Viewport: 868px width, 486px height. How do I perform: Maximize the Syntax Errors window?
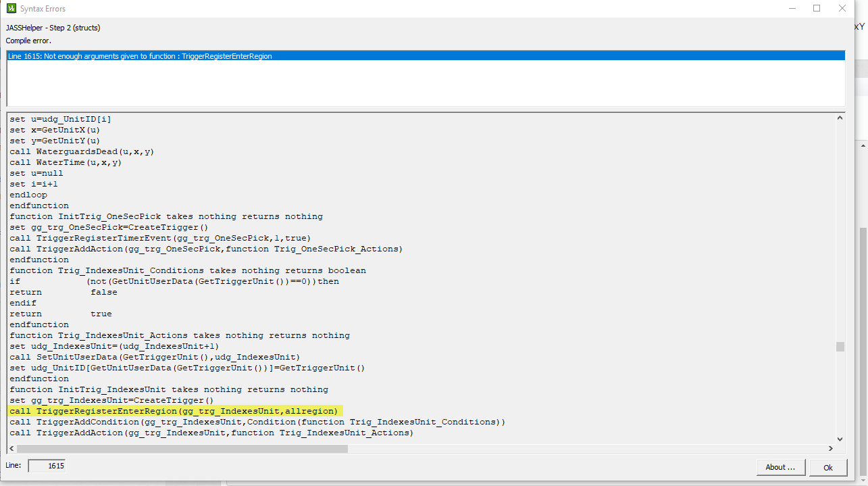point(817,9)
